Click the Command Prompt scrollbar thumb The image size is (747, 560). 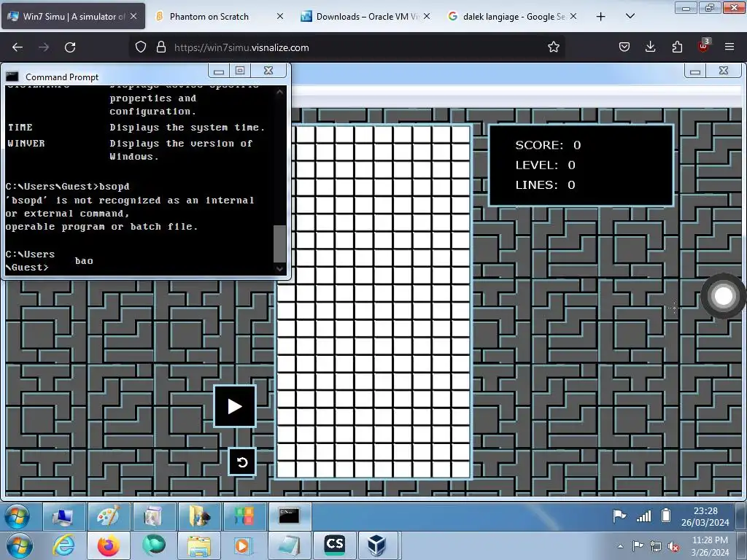pyautogui.click(x=279, y=244)
